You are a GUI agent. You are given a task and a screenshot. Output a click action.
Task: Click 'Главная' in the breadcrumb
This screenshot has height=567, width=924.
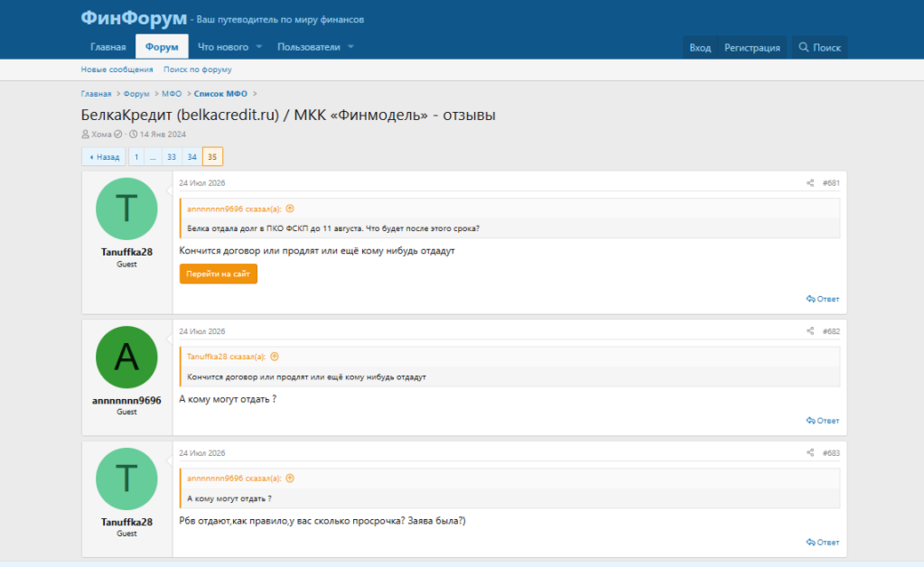coord(96,94)
